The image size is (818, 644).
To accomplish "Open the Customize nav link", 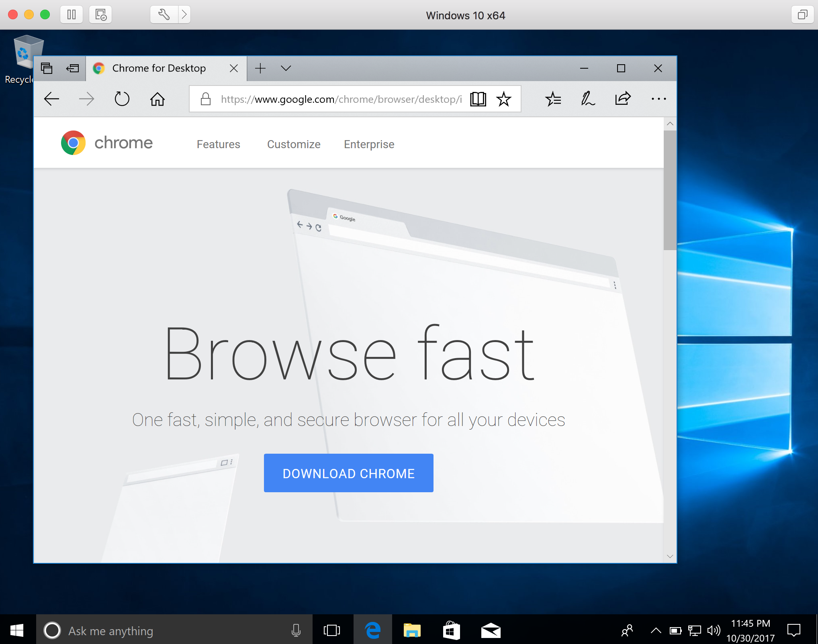I will (x=294, y=144).
